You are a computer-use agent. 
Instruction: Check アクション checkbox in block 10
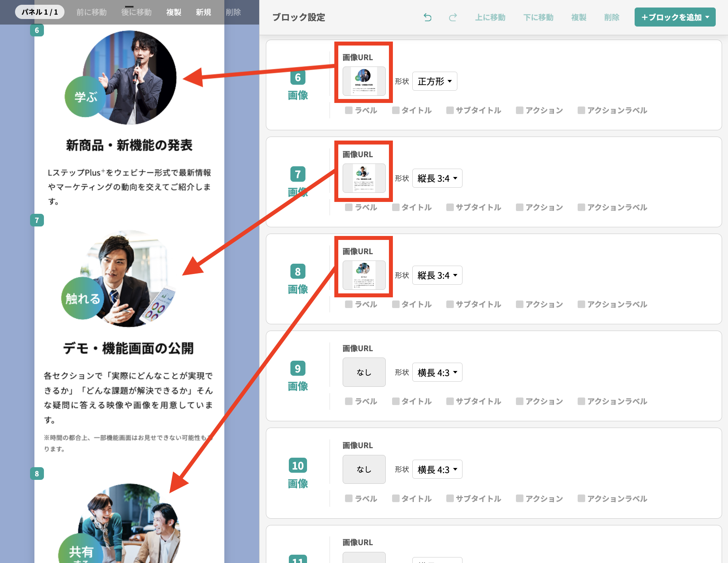click(x=519, y=498)
